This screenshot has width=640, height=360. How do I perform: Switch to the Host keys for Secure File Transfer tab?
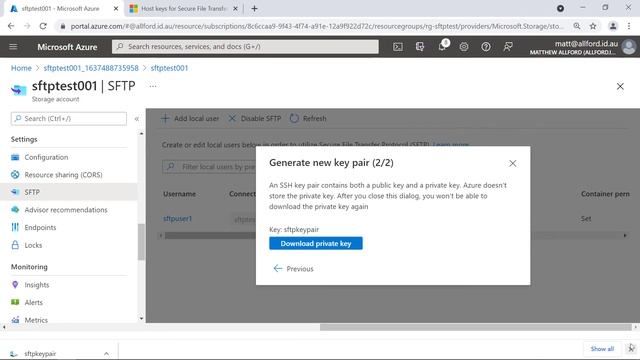click(184, 9)
